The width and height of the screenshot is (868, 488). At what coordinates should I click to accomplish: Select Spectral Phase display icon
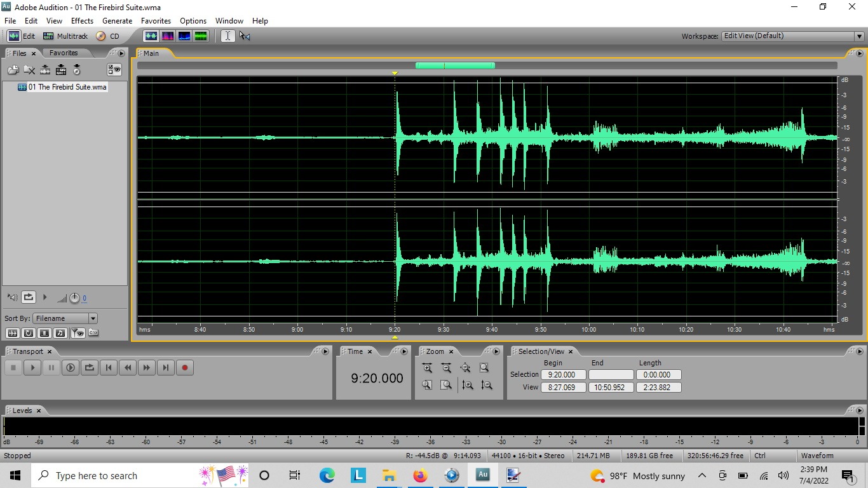[x=201, y=36]
